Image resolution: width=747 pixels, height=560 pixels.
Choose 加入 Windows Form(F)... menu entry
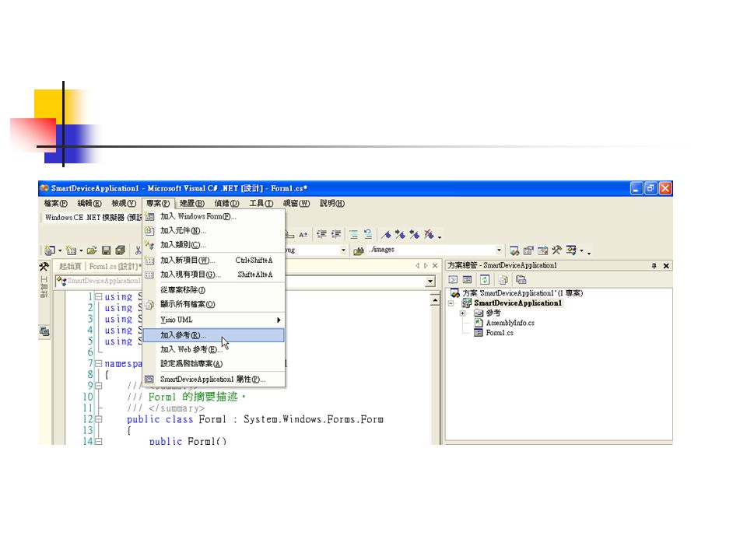(214, 216)
